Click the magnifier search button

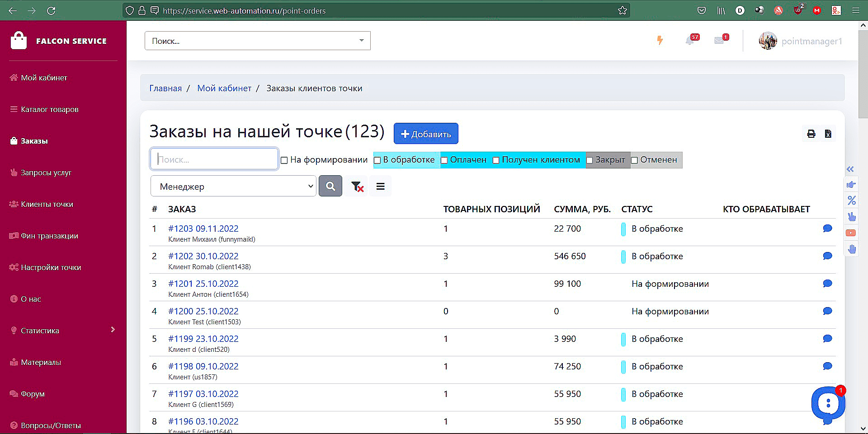(x=330, y=186)
